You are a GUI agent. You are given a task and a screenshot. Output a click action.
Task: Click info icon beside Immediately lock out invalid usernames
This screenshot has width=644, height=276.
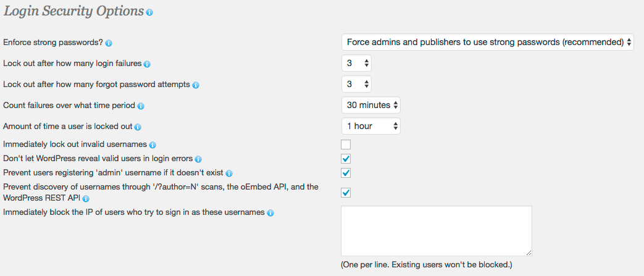tap(153, 145)
